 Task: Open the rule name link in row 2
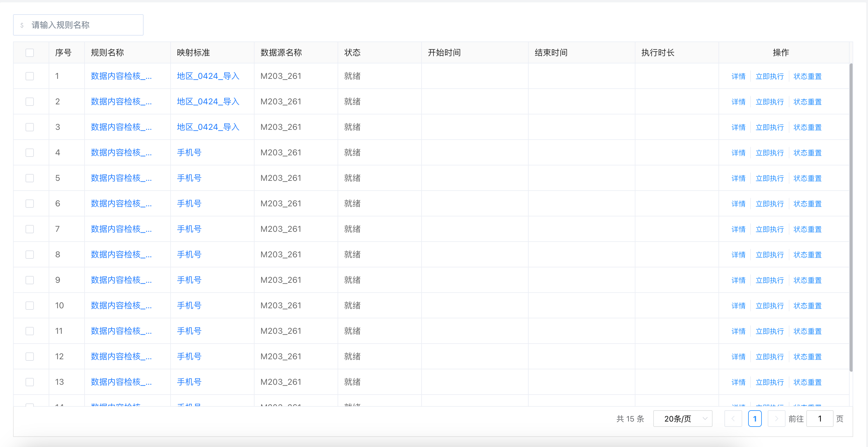point(121,102)
